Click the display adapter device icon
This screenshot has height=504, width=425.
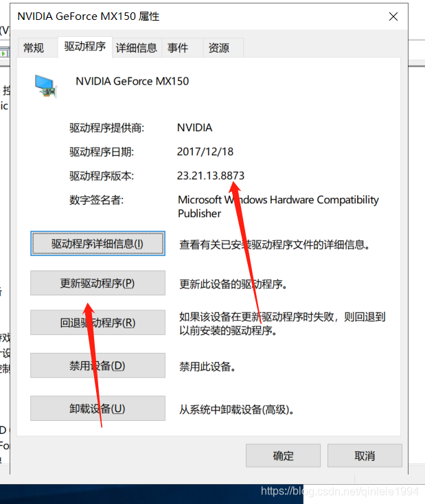46,86
